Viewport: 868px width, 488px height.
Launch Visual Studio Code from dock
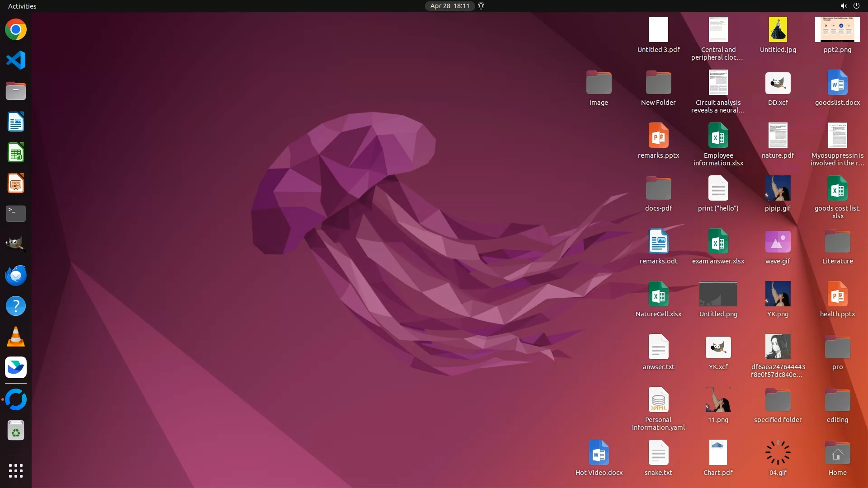click(x=16, y=61)
